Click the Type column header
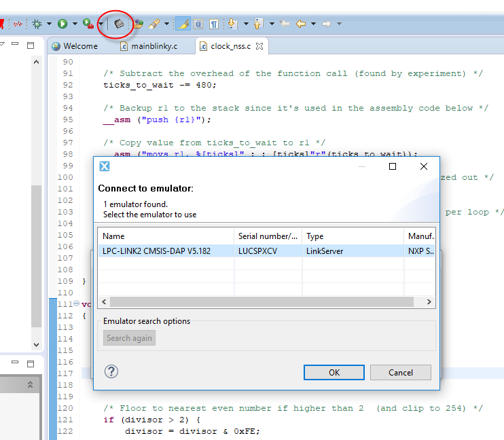504x440 pixels. pyautogui.click(x=353, y=236)
